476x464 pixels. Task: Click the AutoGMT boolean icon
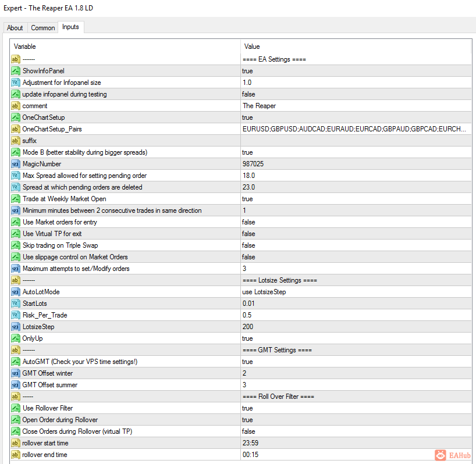click(16, 361)
